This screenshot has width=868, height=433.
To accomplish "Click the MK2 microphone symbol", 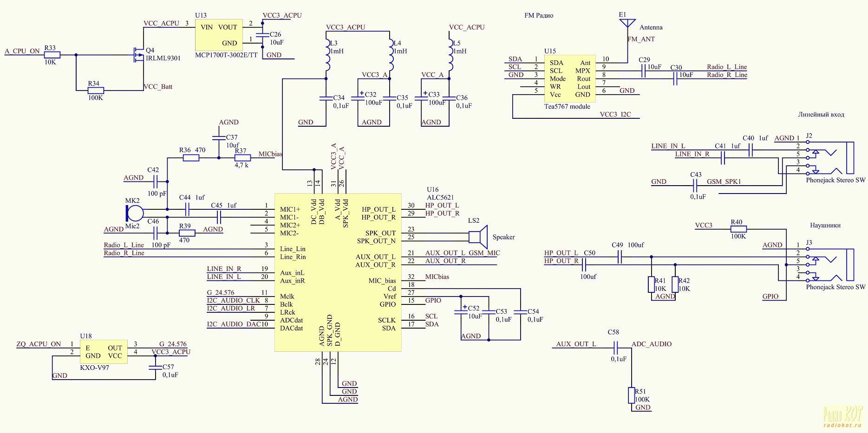I will (135, 213).
